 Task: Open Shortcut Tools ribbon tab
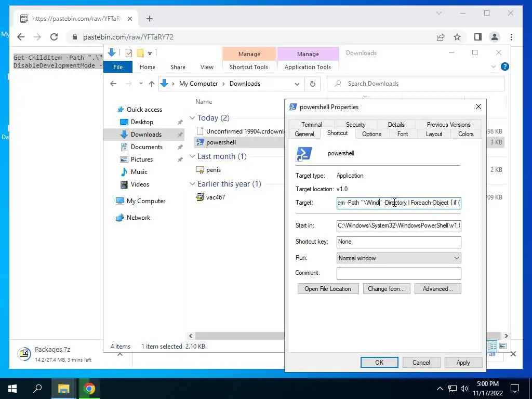point(249,67)
